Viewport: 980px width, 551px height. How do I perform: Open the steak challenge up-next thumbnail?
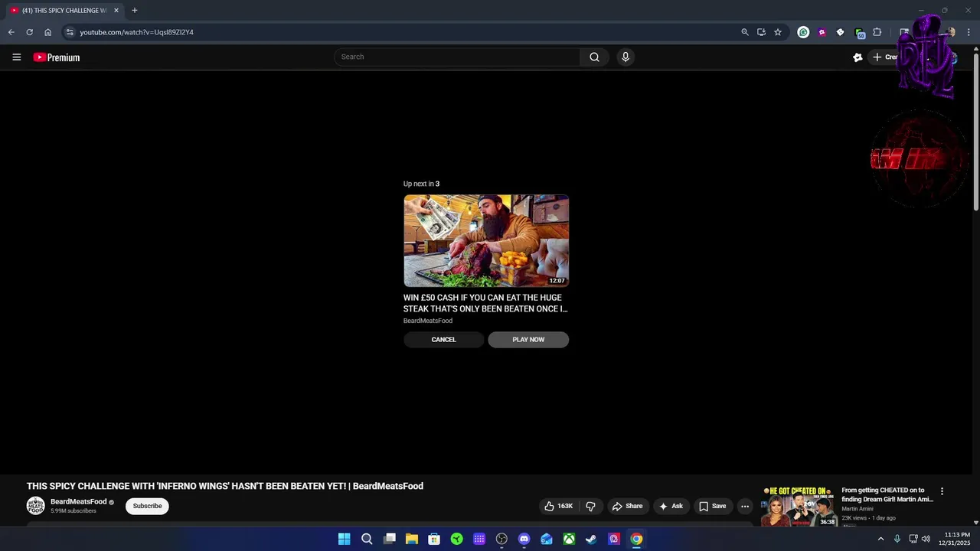(486, 241)
